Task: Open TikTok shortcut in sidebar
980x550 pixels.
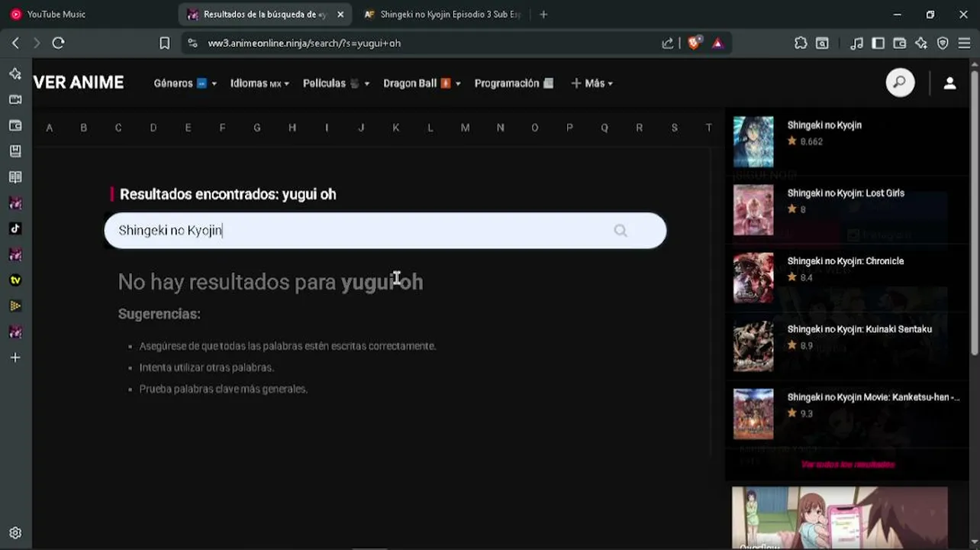Action: [15, 228]
